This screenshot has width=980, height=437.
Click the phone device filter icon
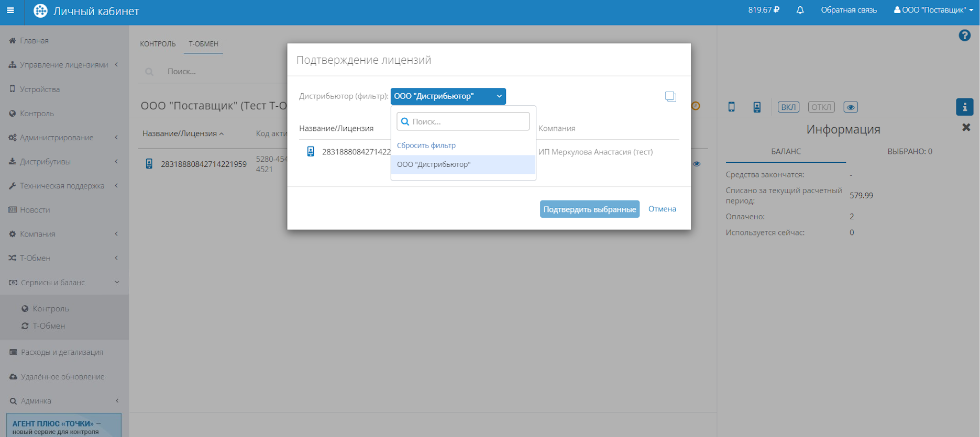(x=731, y=107)
